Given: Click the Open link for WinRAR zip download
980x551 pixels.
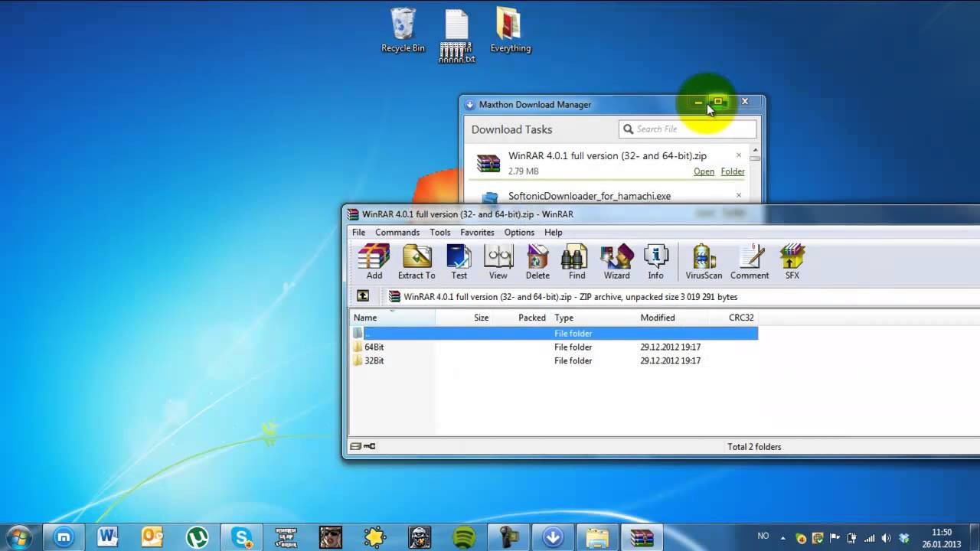Looking at the screenshot, I should pos(704,171).
